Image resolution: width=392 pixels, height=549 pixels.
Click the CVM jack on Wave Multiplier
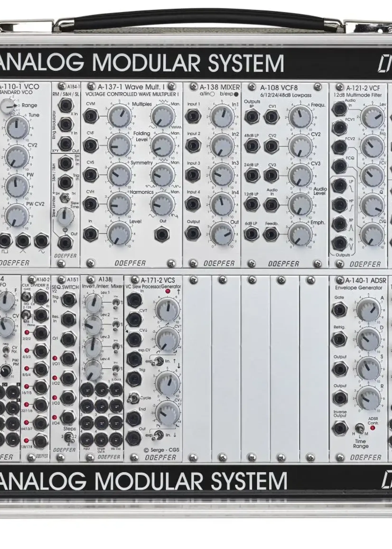click(91, 116)
